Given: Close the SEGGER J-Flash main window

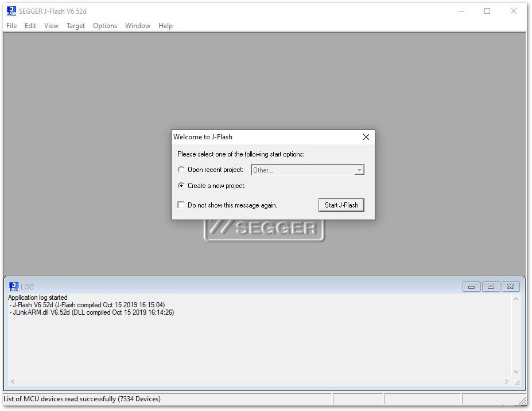Looking at the screenshot, I should tap(514, 11).
